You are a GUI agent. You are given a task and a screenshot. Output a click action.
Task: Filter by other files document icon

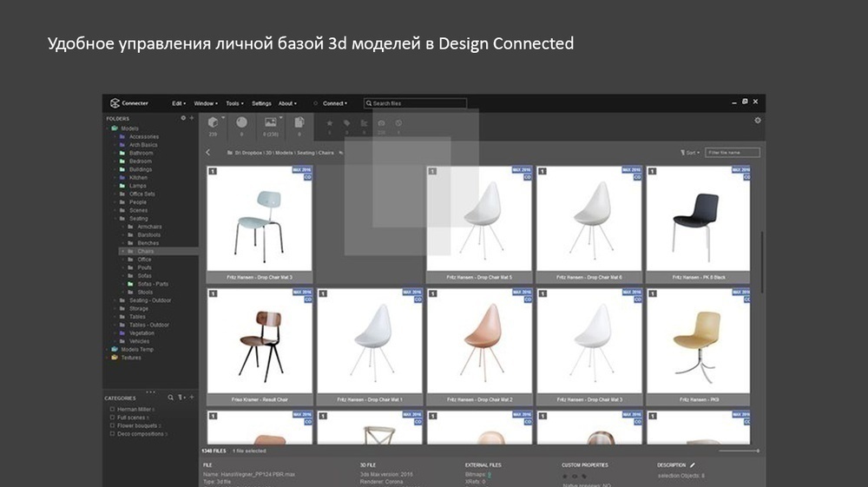pyautogui.click(x=299, y=122)
